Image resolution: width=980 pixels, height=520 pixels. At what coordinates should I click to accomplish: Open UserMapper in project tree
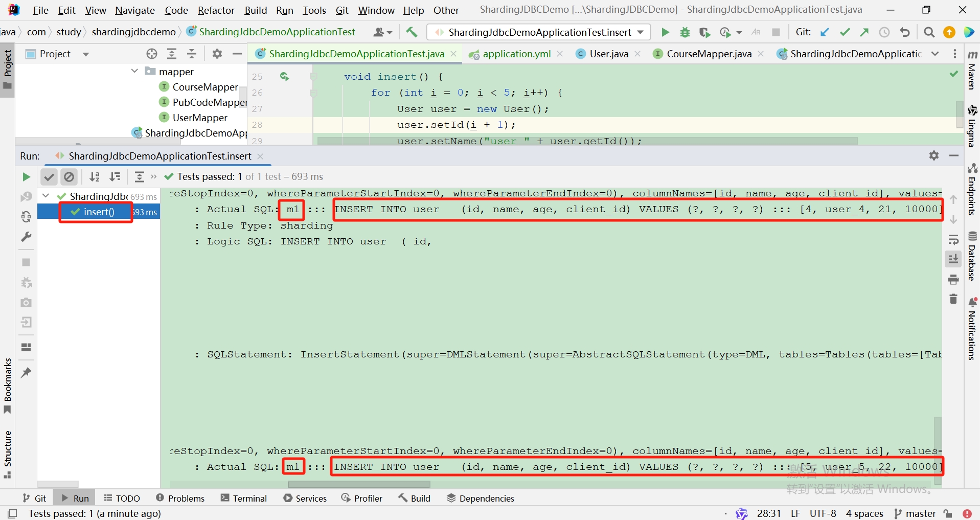pos(199,118)
